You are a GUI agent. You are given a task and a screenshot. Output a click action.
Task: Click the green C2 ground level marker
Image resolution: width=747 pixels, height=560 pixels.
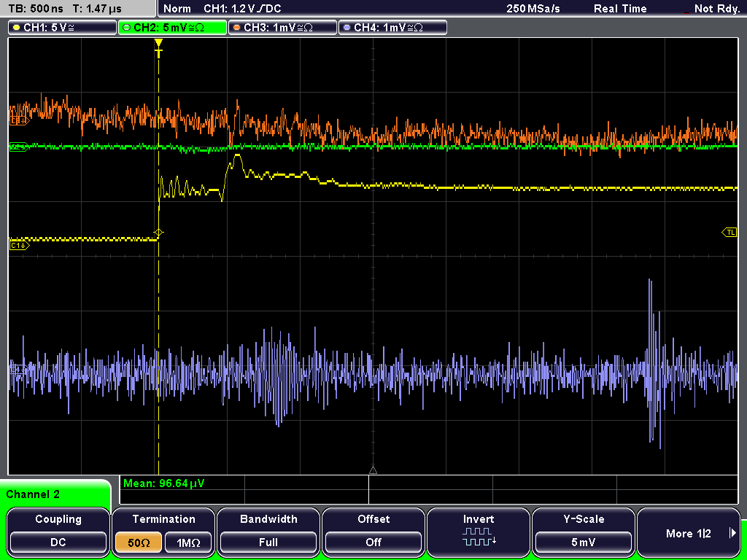[x=20, y=147]
